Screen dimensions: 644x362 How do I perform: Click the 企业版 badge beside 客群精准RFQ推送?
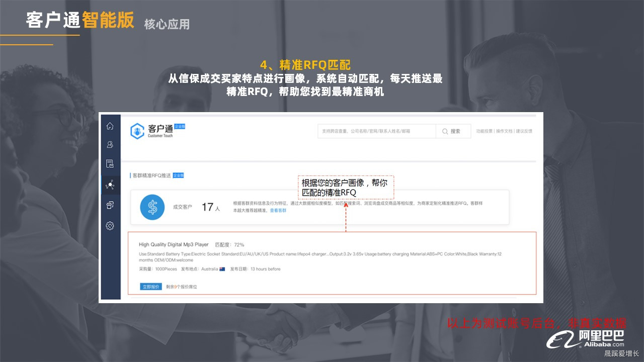(x=179, y=175)
